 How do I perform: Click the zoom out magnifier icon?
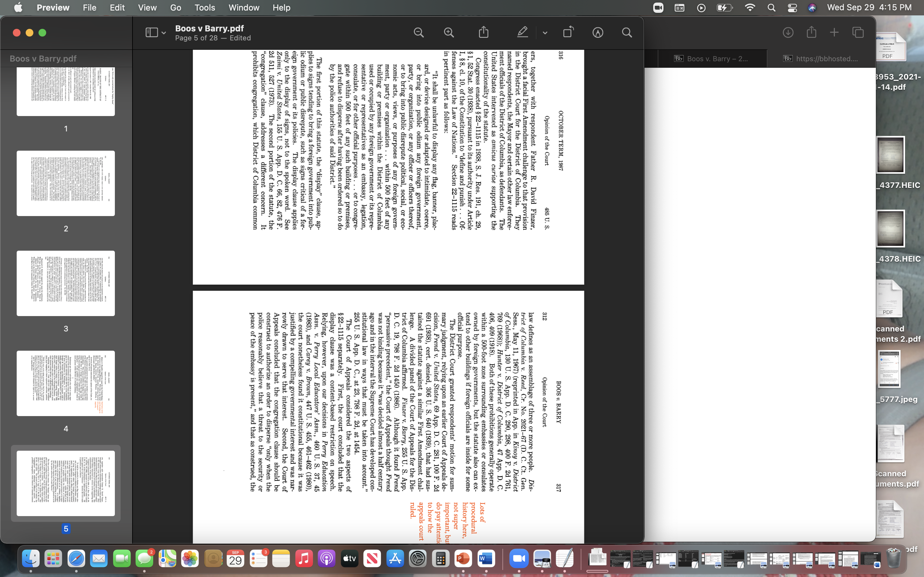(x=418, y=32)
